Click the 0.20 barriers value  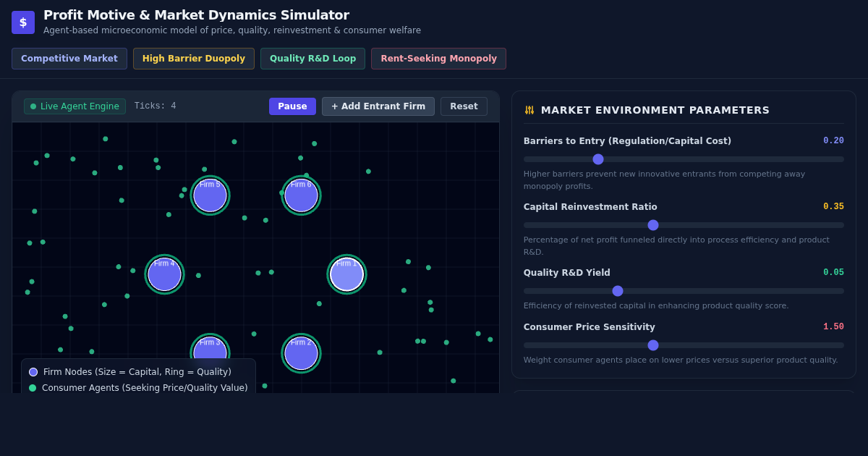pyautogui.click(x=833, y=141)
